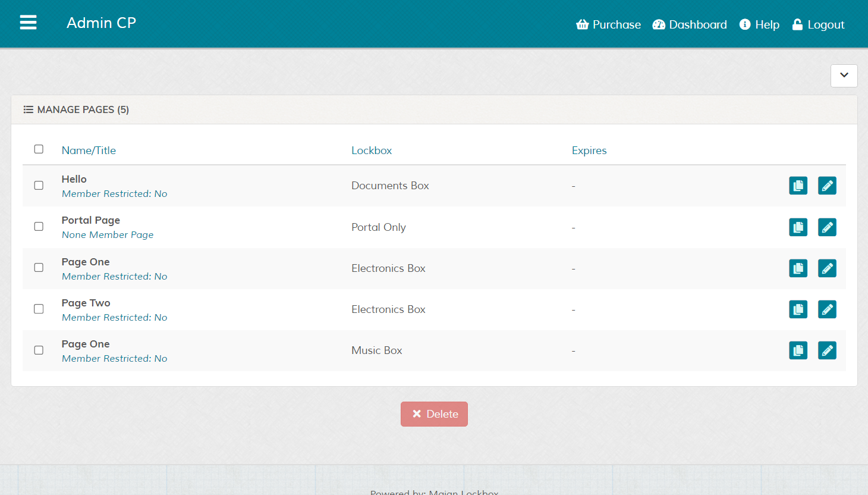Image resolution: width=868 pixels, height=495 pixels.
Task: Open the Dashboard menu item
Action: [690, 24]
